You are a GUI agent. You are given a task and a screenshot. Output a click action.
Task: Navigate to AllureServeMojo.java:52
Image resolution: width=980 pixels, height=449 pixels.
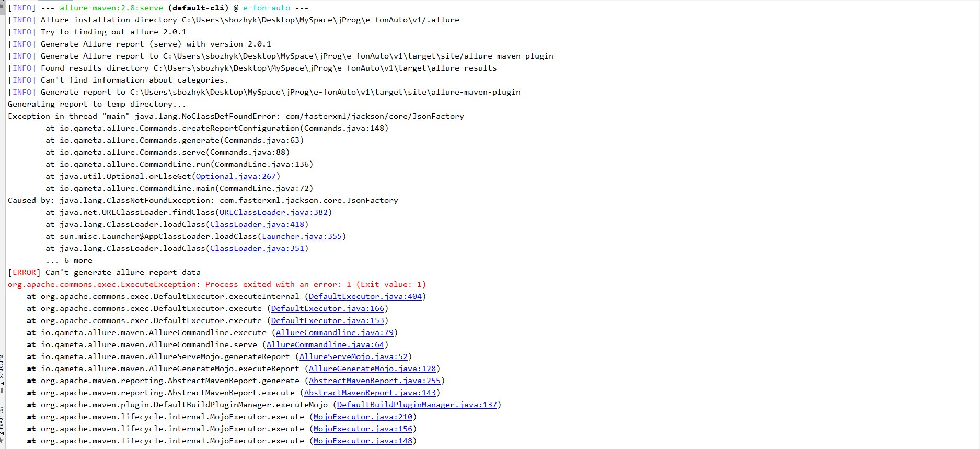tap(353, 356)
